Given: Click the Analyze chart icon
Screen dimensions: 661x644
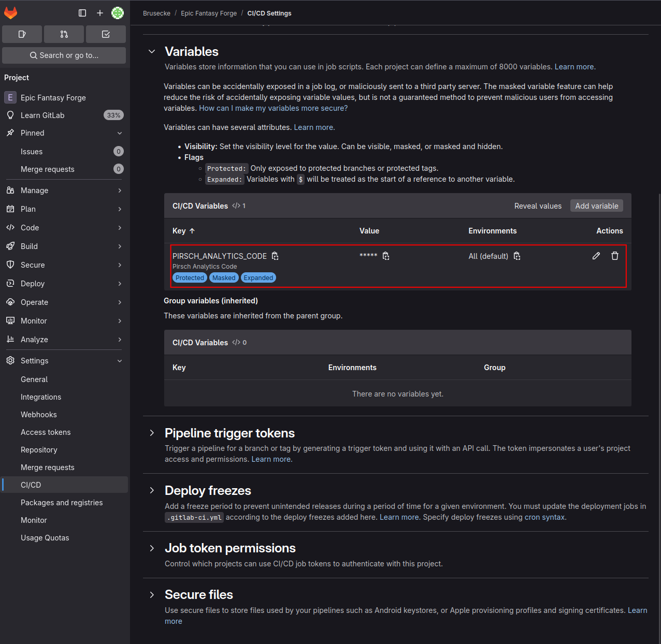Looking at the screenshot, I should coord(10,340).
